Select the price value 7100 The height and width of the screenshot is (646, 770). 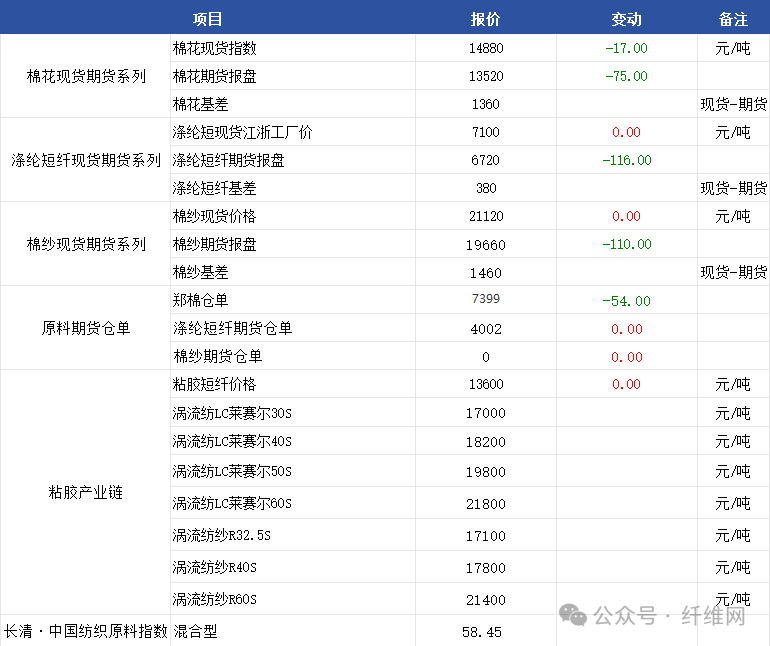(x=486, y=132)
